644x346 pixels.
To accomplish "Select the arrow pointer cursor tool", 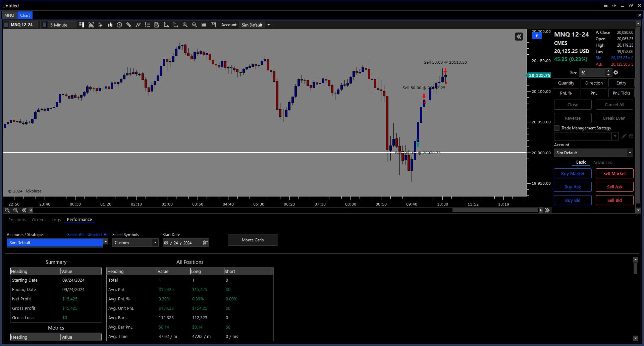I will click(x=100, y=25).
